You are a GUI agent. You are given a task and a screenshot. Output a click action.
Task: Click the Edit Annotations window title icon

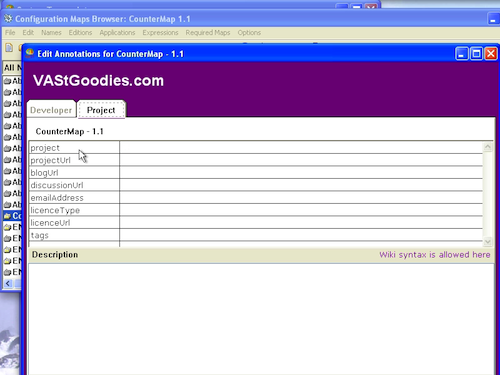[x=30, y=53]
